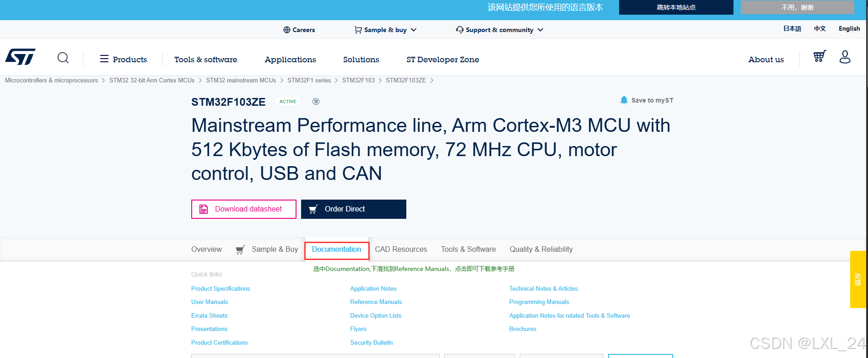Open Product Specifications quick link
The width and height of the screenshot is (868, 358).
pos(221,289)
